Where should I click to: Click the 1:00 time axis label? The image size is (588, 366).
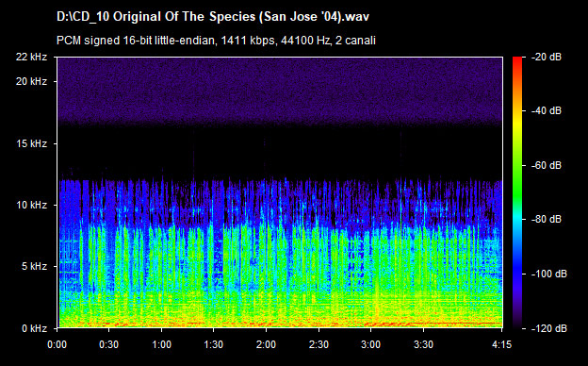click(162, 344)
